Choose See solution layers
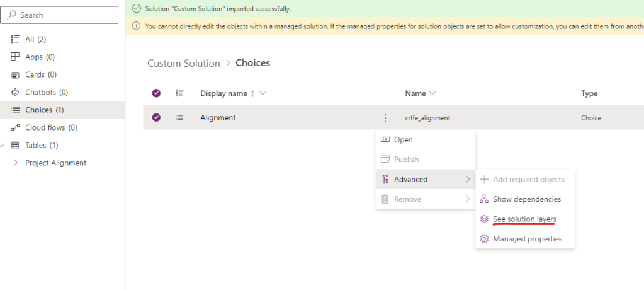The image size is (644, 290). tap(524, 219)
